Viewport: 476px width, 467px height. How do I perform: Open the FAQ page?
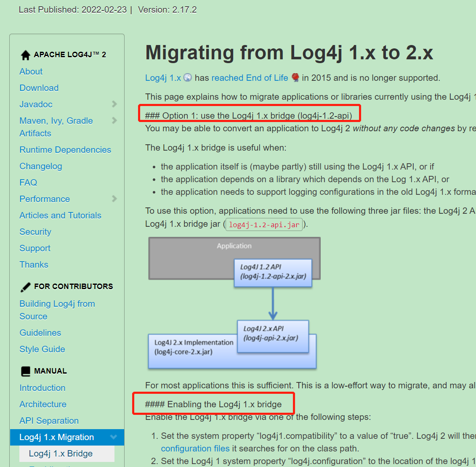(x=28, y=182)
